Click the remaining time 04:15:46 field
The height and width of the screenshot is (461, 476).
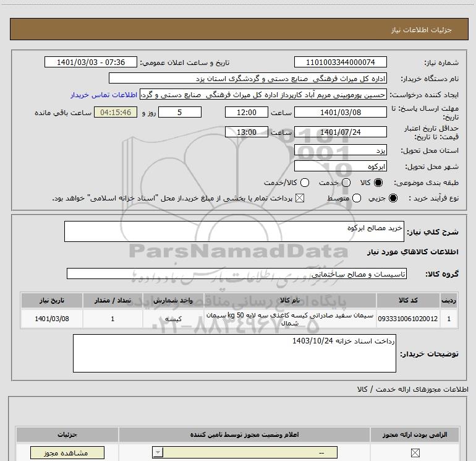116,112
